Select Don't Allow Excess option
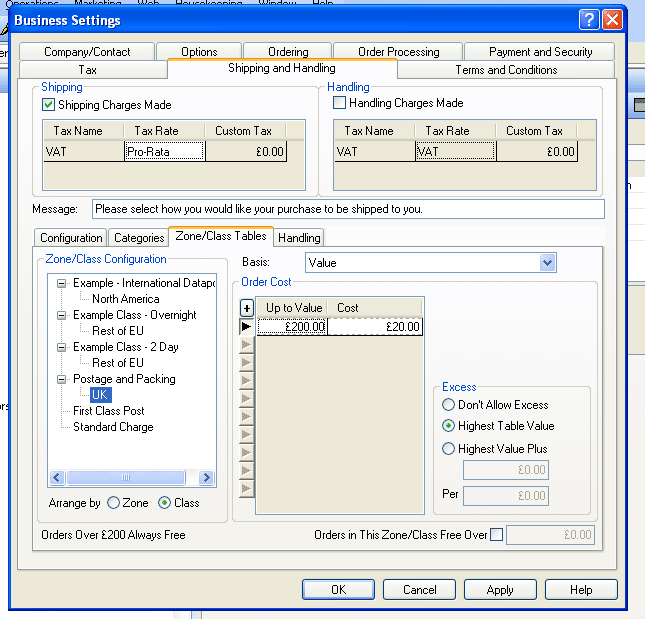Image resolution: width=645 pixels, height=619 pixels. pyautogui.click(x=448, y=405)
